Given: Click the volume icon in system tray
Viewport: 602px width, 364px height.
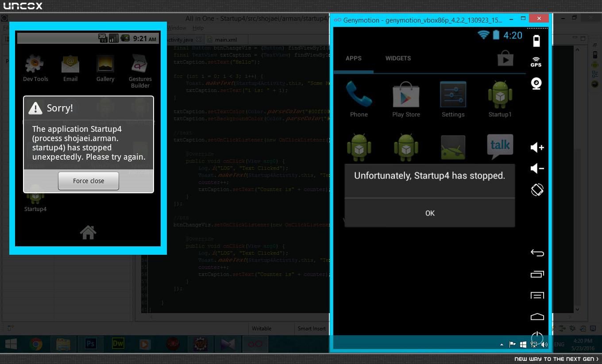Looking at the screenshot, I should click(x=544, y=345).
